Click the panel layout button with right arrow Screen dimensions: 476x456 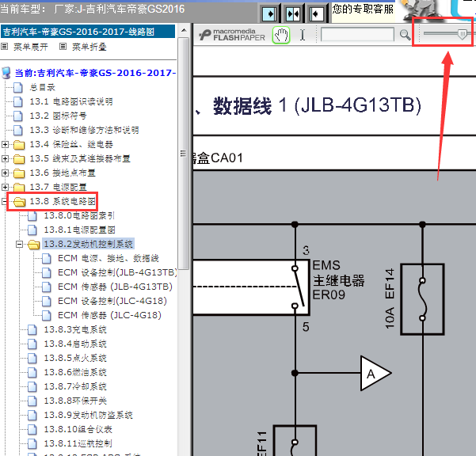[x=269, y=14]
